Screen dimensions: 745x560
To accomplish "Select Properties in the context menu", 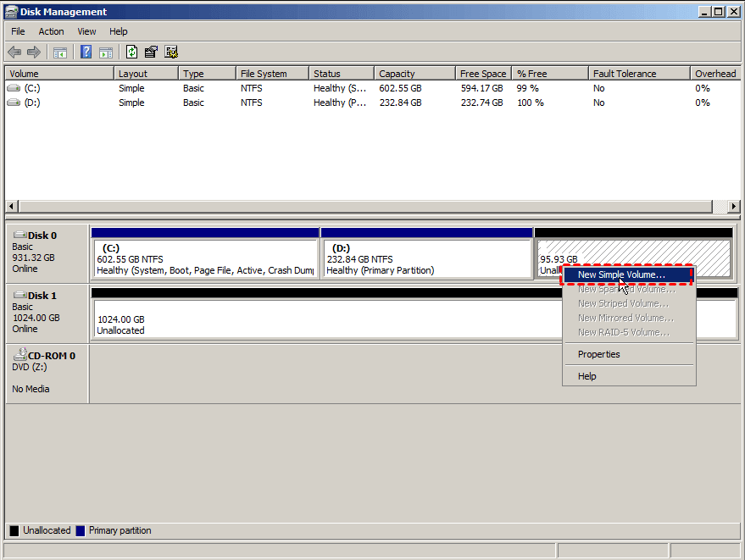I will point(629,354).
